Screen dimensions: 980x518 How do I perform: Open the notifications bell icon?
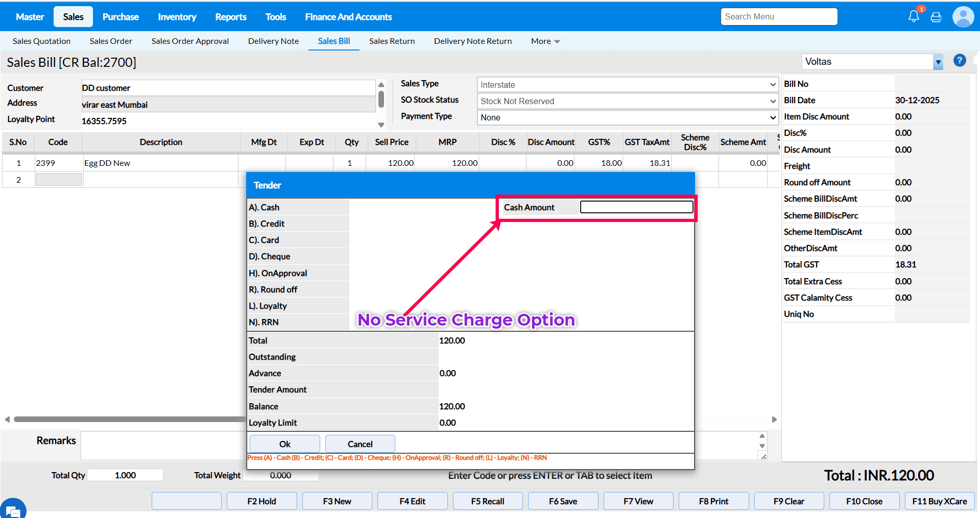coord(914,16)
